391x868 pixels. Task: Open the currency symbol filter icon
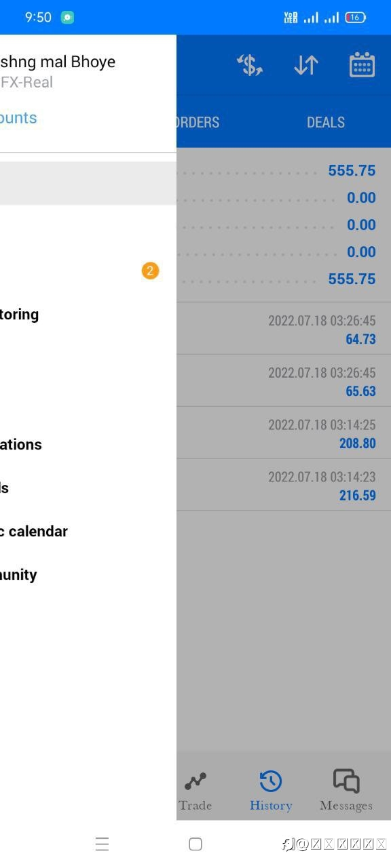coord(250,65)
